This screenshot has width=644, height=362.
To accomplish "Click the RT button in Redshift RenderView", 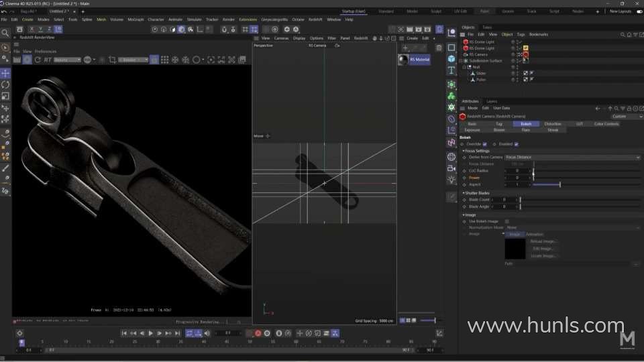I will click(x=48, y=60).
